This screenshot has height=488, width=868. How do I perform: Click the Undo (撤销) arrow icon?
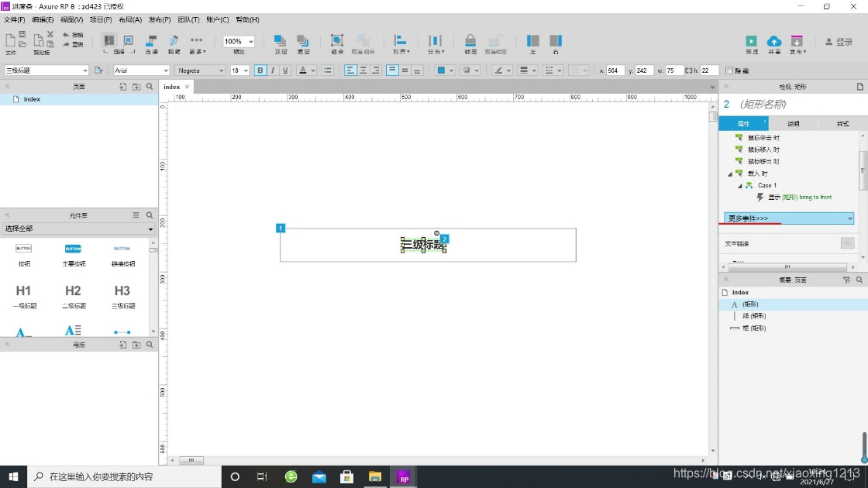[66, 35]
